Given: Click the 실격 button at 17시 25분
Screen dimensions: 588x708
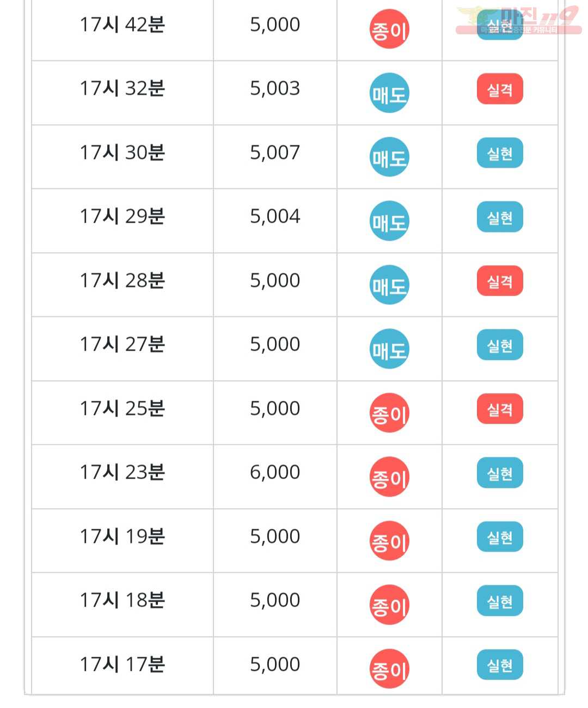Looking at the screenshot, I should click(500, 409).
